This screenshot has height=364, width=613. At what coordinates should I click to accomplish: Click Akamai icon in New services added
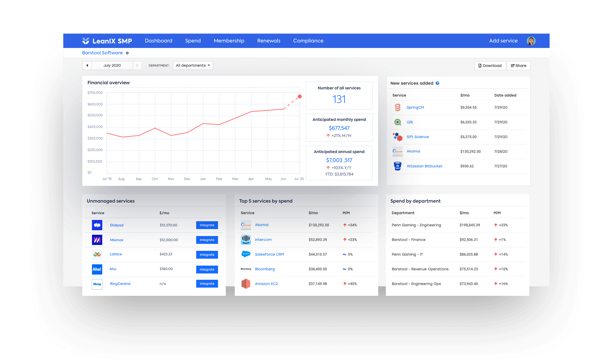398,151
